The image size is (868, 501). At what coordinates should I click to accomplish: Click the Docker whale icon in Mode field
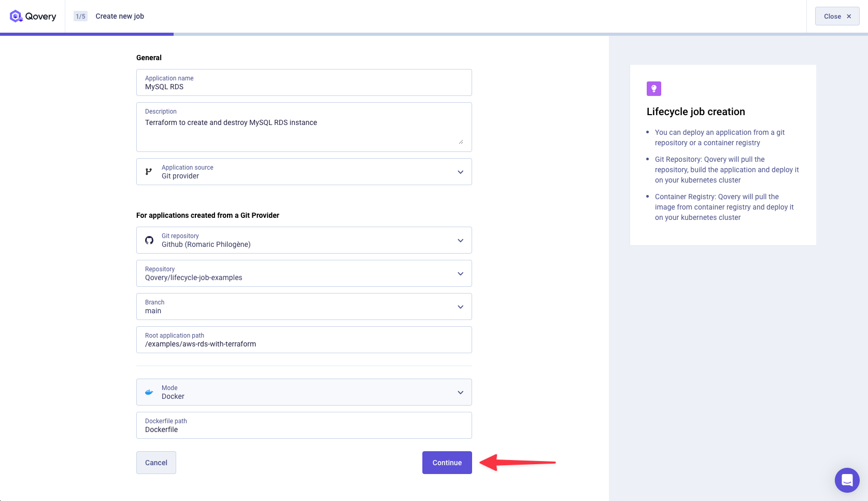[x=149, y=392]
